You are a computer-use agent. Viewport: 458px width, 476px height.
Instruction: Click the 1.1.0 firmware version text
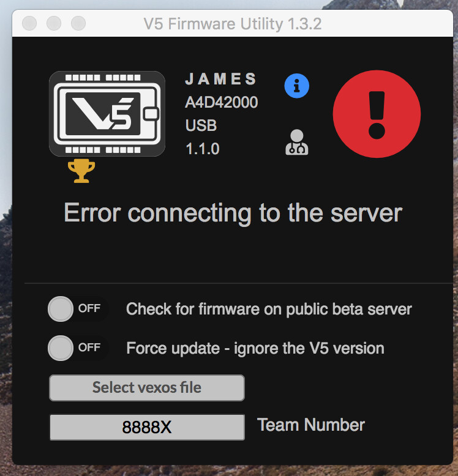point(202,149)
